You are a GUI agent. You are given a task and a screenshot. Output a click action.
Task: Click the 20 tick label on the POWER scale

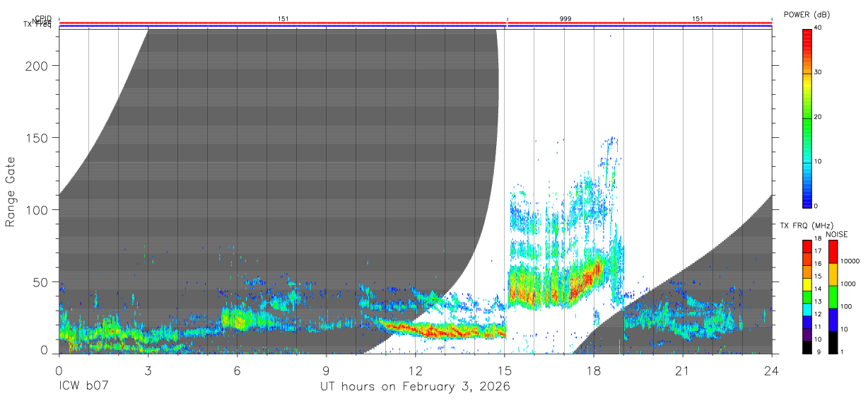pos(817,117)
